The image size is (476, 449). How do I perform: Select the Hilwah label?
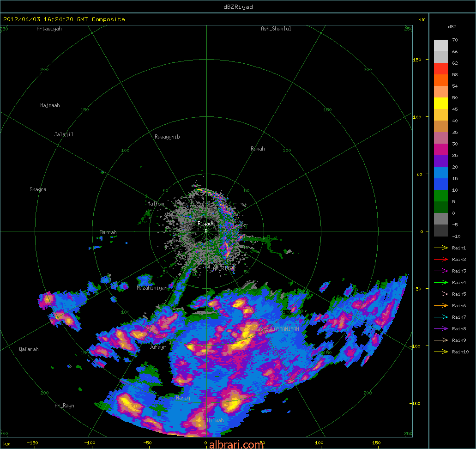coord(215,420)
